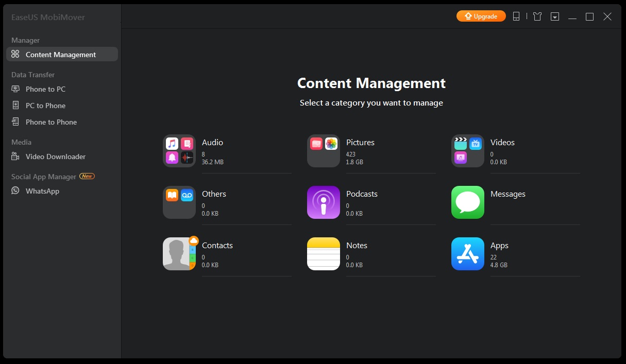Open the Video Downloader
This screenshot has width=626, height=364.
(55, 156)
